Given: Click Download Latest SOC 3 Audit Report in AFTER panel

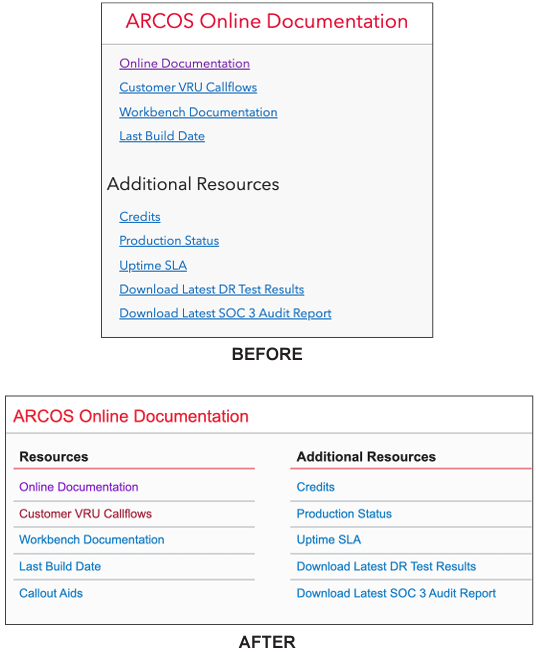Looking at the screenshot, I should [396, 593].
